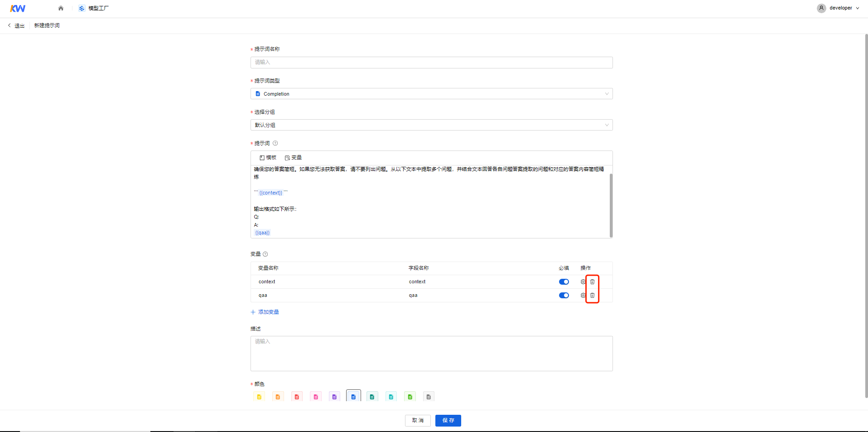Screen dimensions: 868x432
Task: Select the qaa field name cell
Action: tap(413, 296)
